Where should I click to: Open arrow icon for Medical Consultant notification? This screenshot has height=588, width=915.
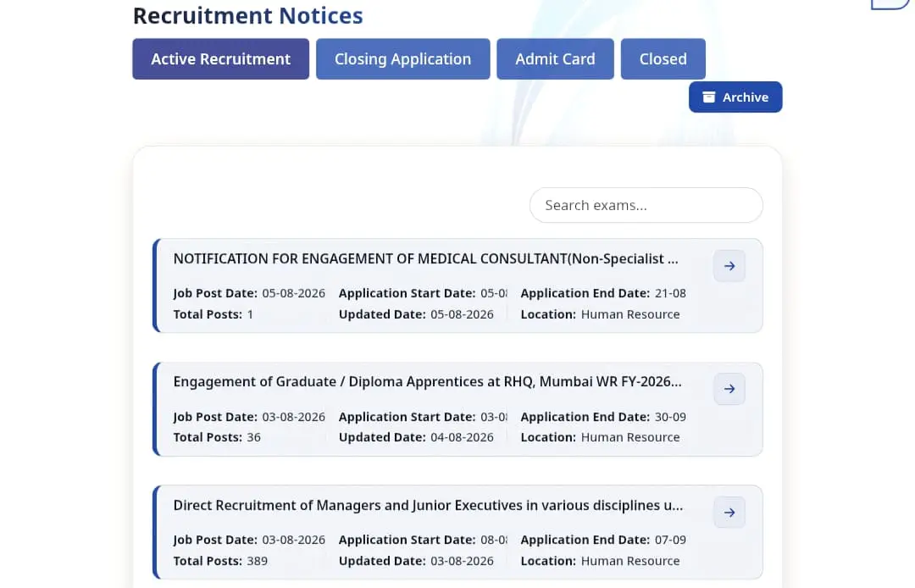tap(729, 266)
